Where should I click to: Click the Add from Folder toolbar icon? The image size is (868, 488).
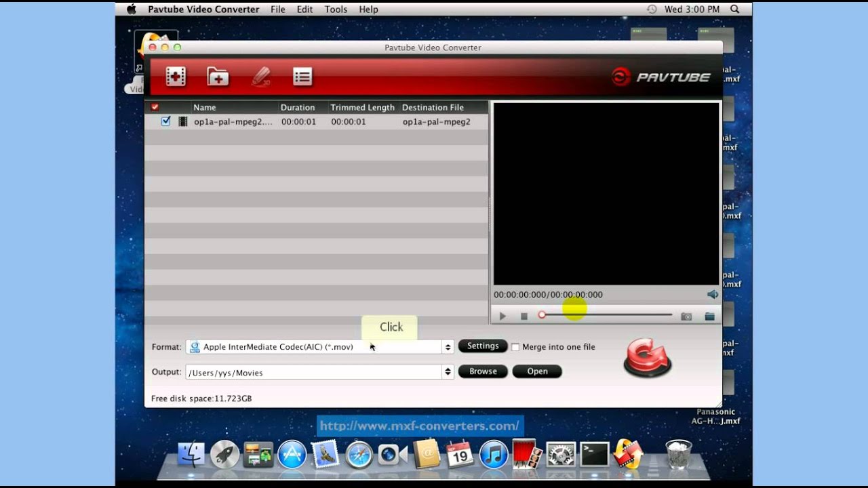218,77
